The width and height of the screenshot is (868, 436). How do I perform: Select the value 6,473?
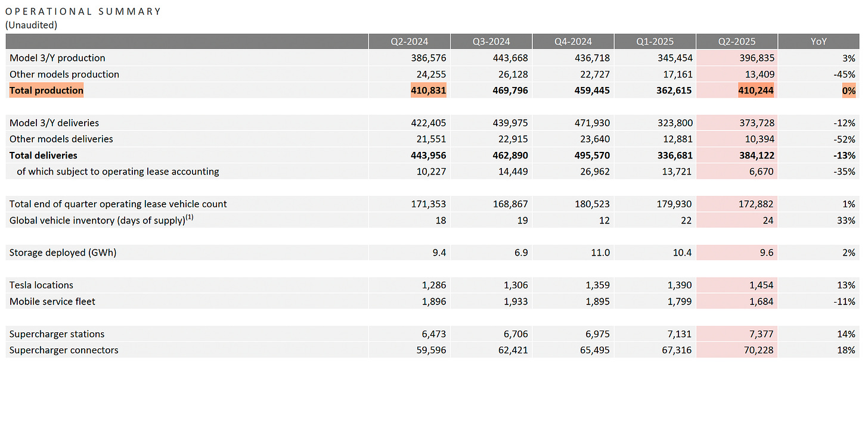(x=434, y=334)
